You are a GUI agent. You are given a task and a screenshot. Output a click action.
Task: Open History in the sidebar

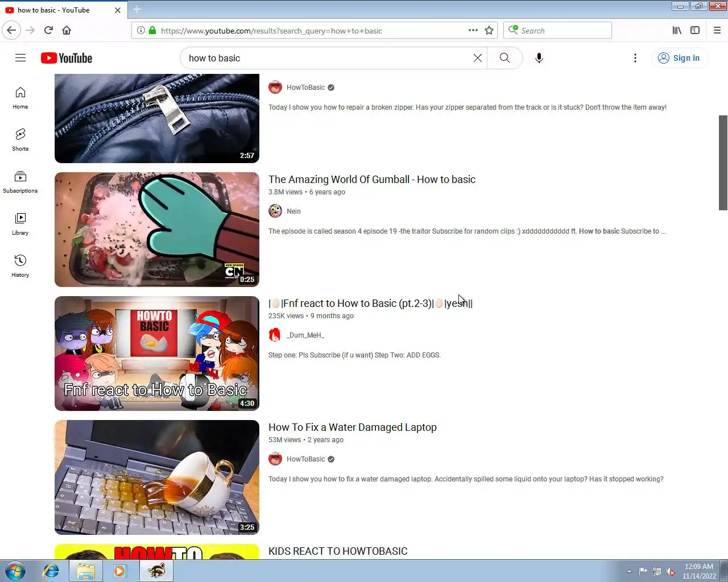[20, 266]
